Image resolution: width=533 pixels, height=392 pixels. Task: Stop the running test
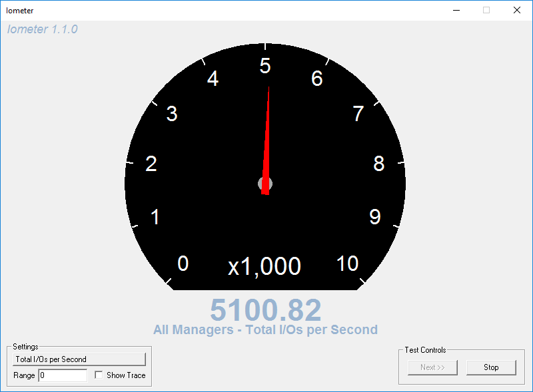[491, 367]
